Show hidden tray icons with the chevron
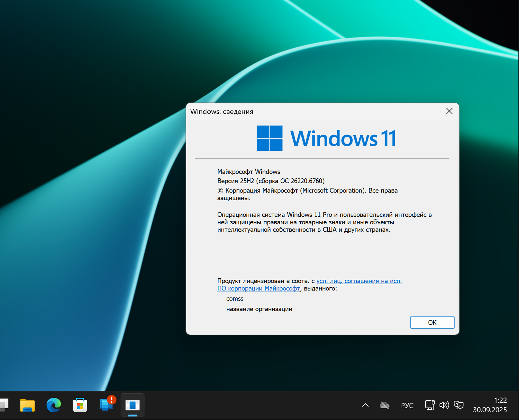 365,405
